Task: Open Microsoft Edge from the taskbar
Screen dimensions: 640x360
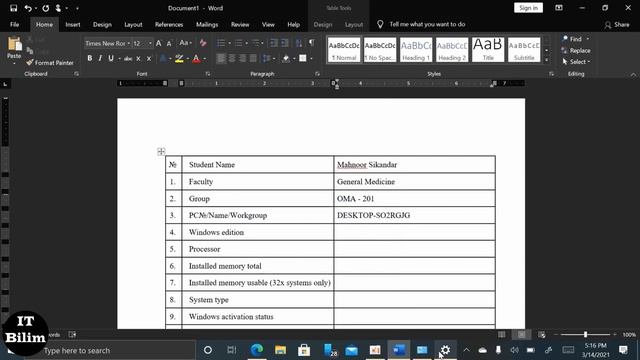Action: [x=257, y=350]
